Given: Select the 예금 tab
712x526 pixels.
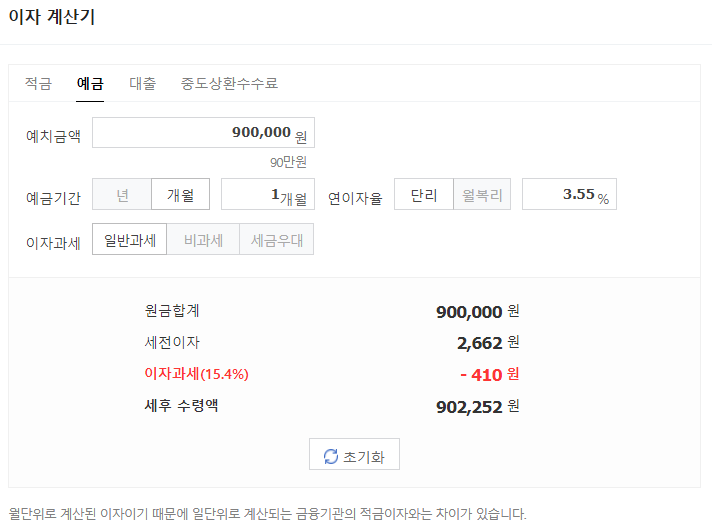Looking at the screenshot, I should pos(90,84).
